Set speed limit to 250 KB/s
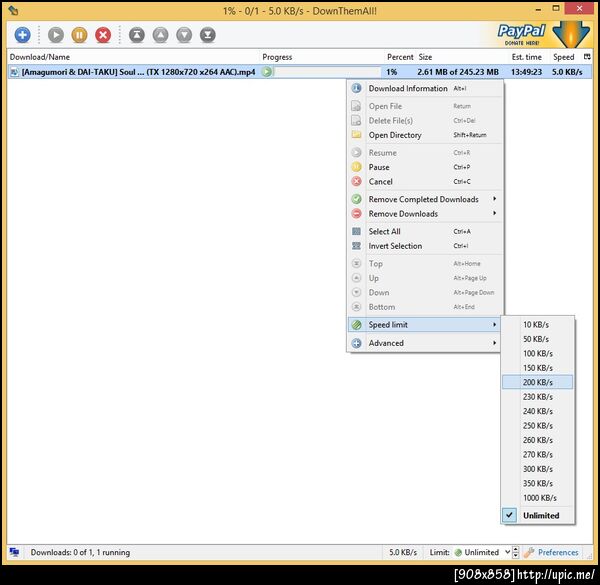600x585 pixels. click(x=537, y=426)
